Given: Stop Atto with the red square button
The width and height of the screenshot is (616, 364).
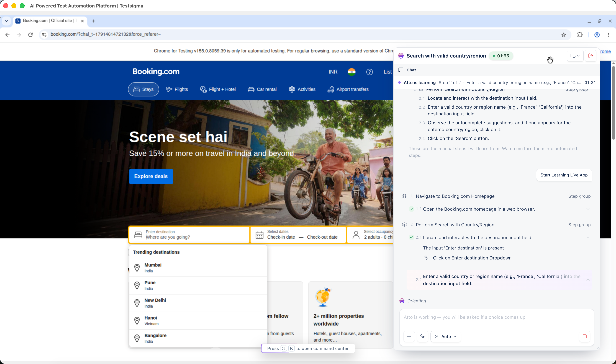Looking at the screenshot, I should [x=585, y=337].
